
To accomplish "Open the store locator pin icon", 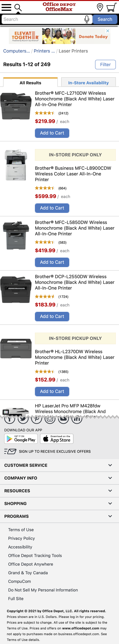I will (x=100, y=7).
